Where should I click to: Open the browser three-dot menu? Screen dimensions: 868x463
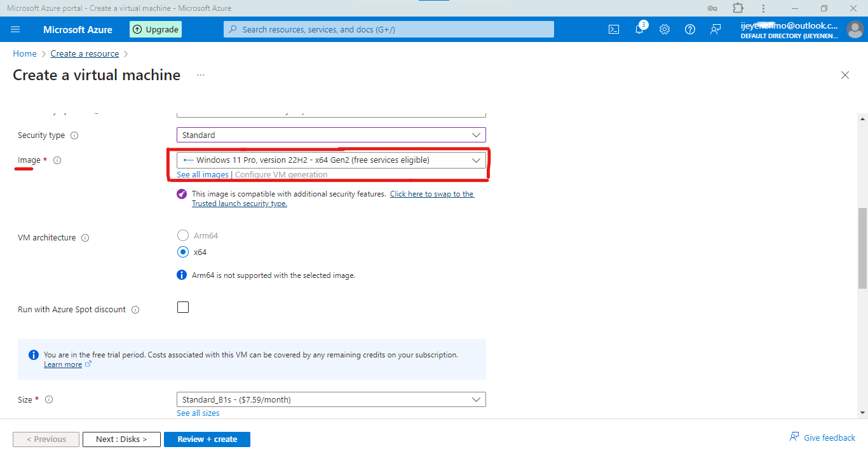(763, 8)
